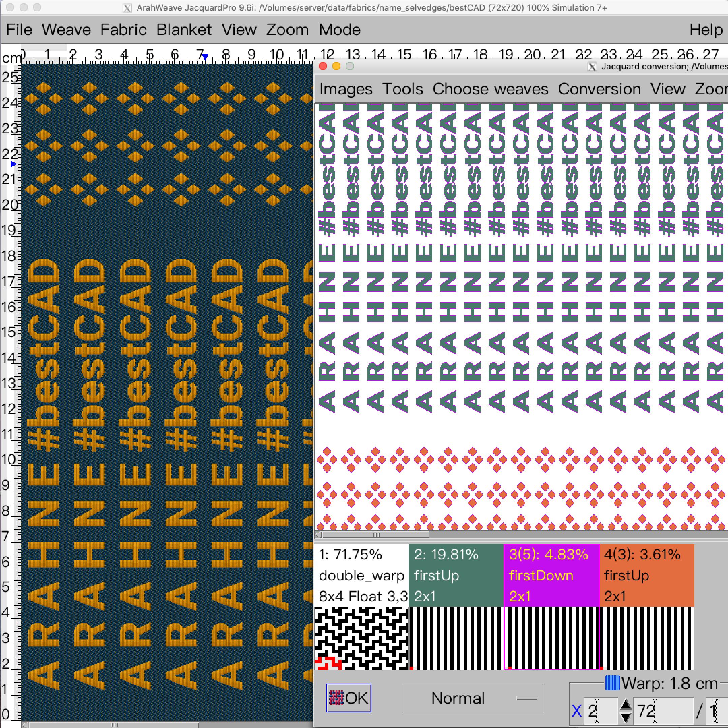Open the Fabric menu
Image resolution: width=728 pixels, height=728 pixels.
tap(123, 29)
